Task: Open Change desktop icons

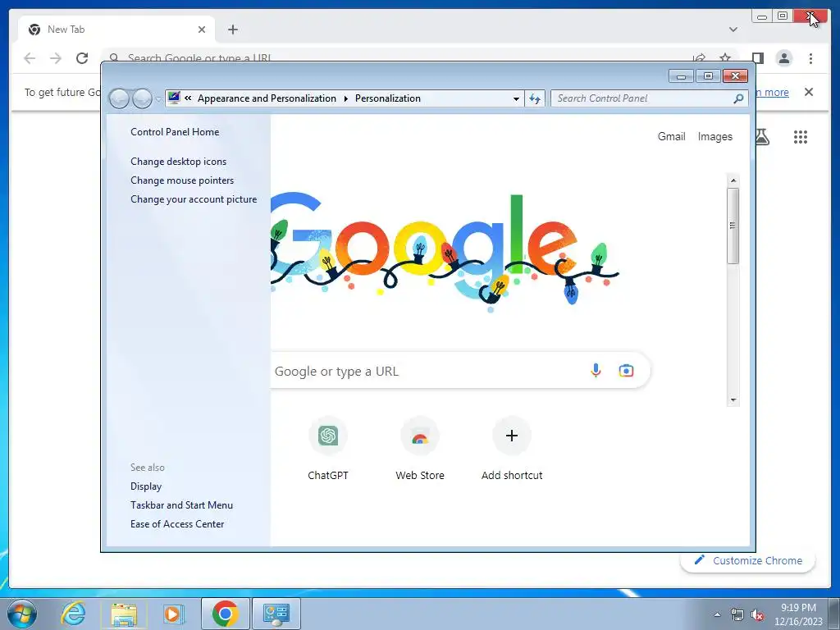Action: coord(178,162)
